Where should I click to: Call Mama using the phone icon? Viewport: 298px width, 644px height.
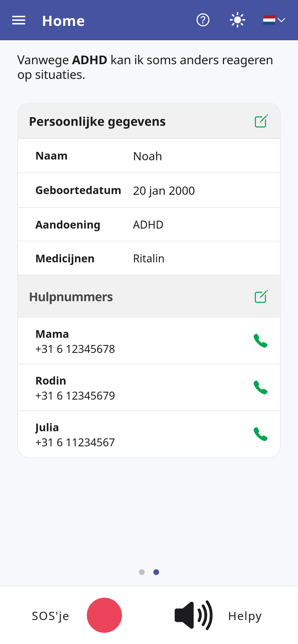260,340
